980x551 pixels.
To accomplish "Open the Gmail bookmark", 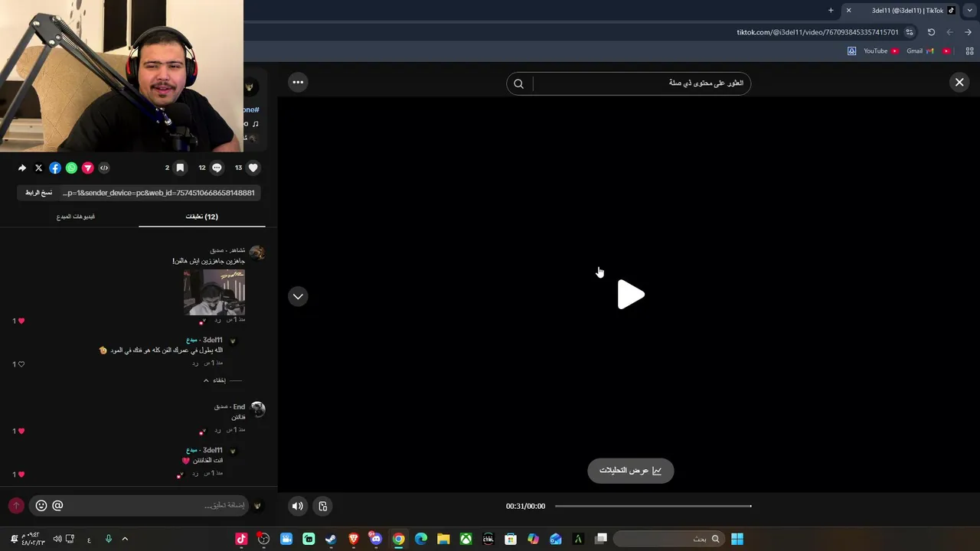I will click(x=920, y=51).
